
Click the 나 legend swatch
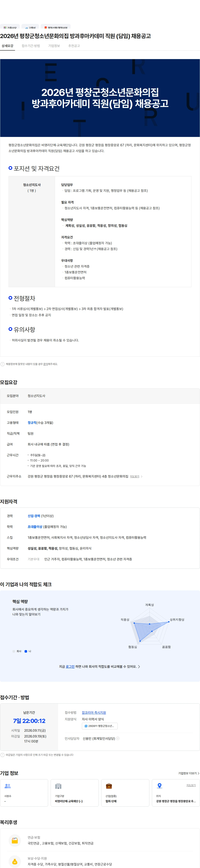click(26, 651)
